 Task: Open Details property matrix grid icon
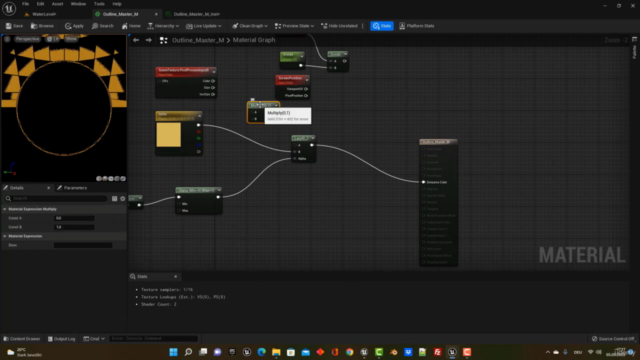tap(114, 198)
